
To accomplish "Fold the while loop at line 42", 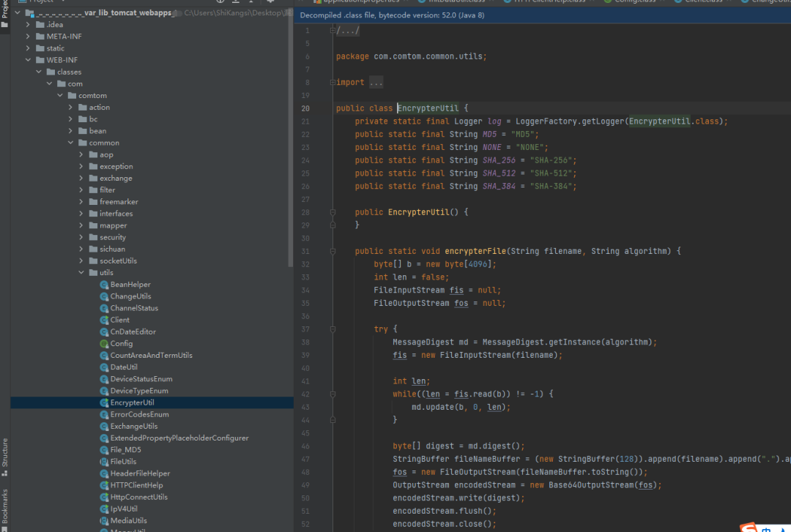I will pyautogui.click(x=333, y=394).
